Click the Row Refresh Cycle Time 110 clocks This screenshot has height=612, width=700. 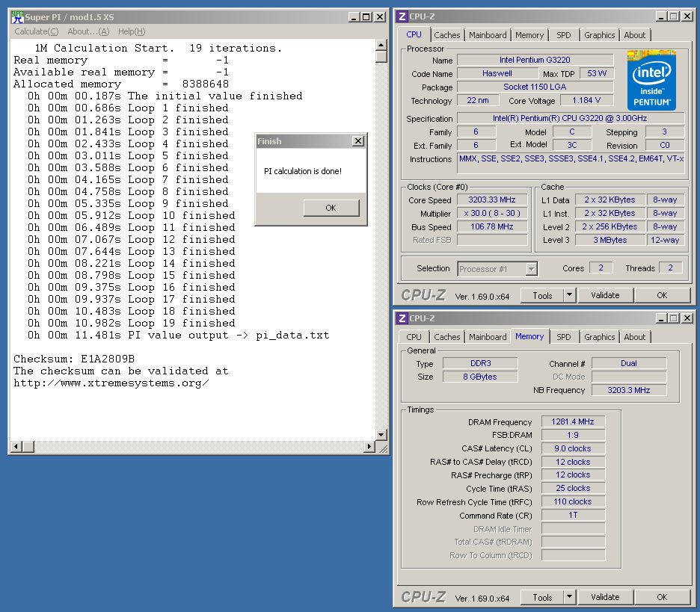573,502
